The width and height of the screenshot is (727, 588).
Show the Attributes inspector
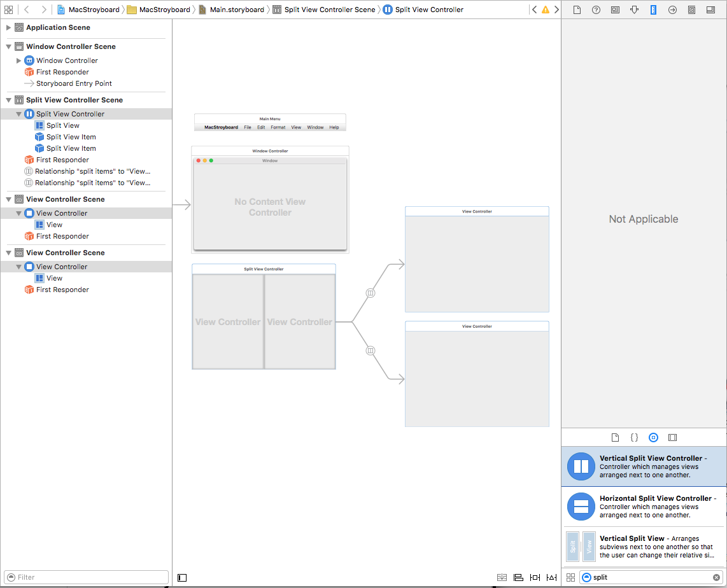pyautogui.click(x=634, y=10)
